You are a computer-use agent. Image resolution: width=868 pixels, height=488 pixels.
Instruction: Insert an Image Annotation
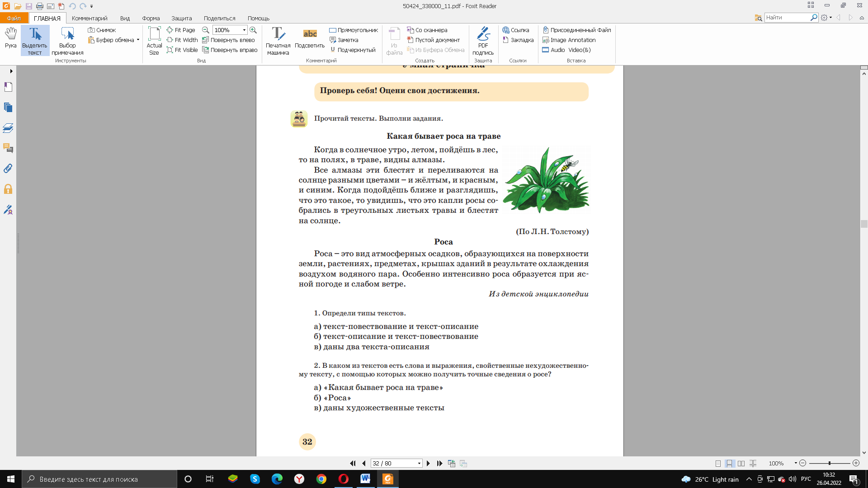point(569,40)
